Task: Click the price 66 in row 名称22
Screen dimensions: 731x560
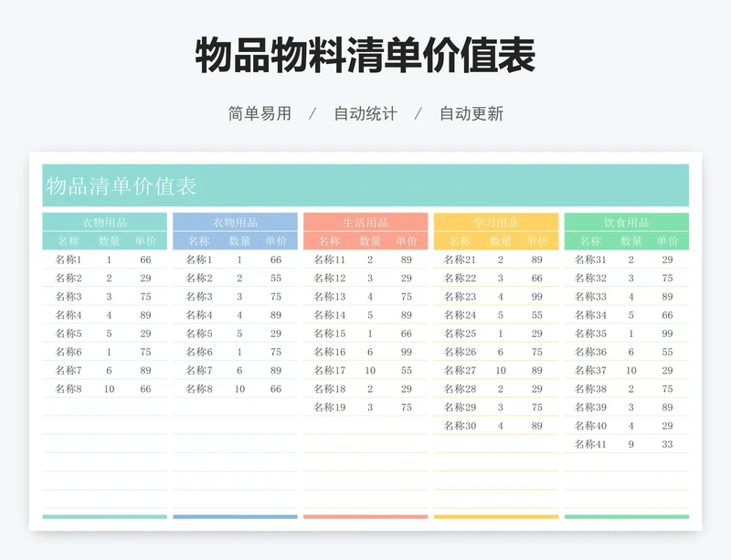Action: [x=536, y=279]
